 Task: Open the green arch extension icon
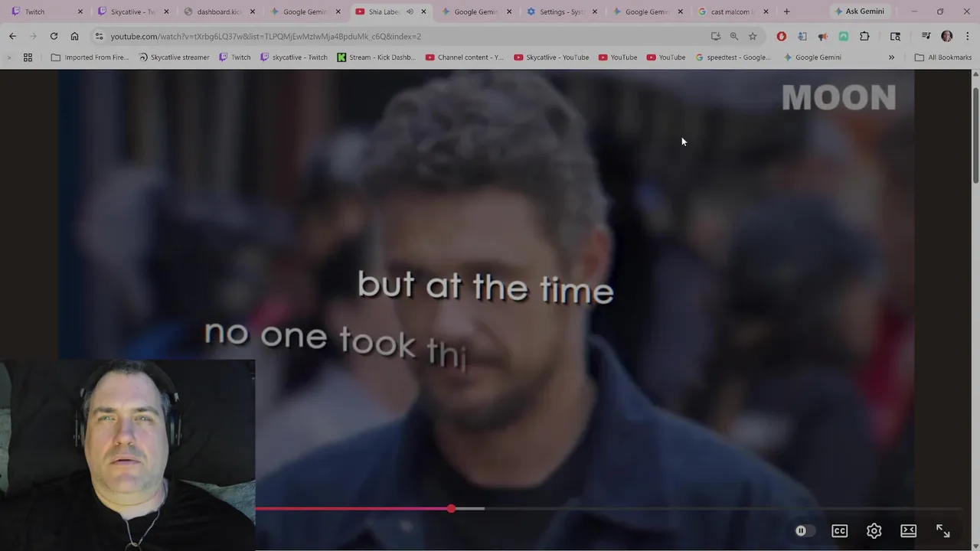[x=843, y=36]
